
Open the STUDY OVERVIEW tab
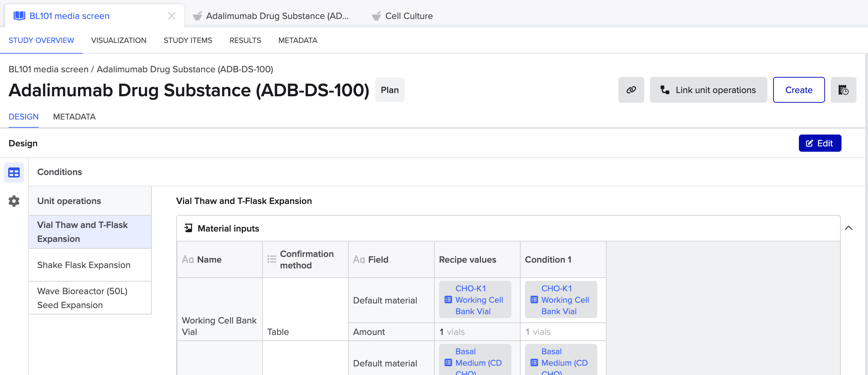point(41,40)
